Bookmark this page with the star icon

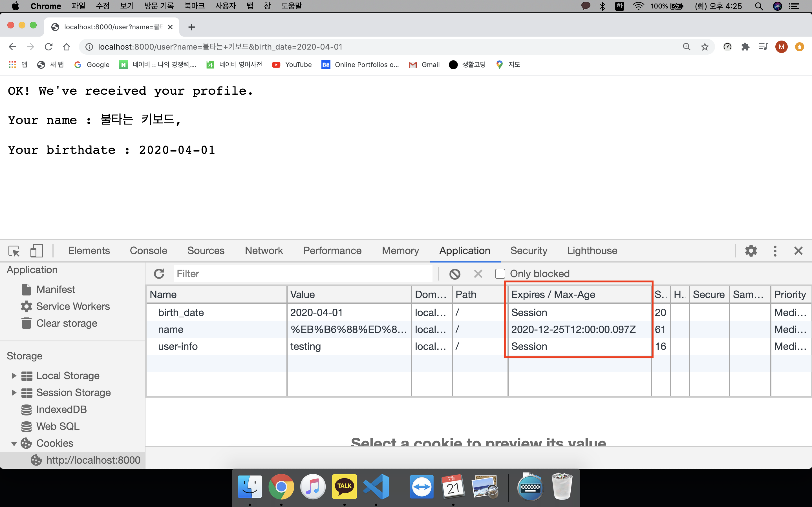click(x=705, y=46)
